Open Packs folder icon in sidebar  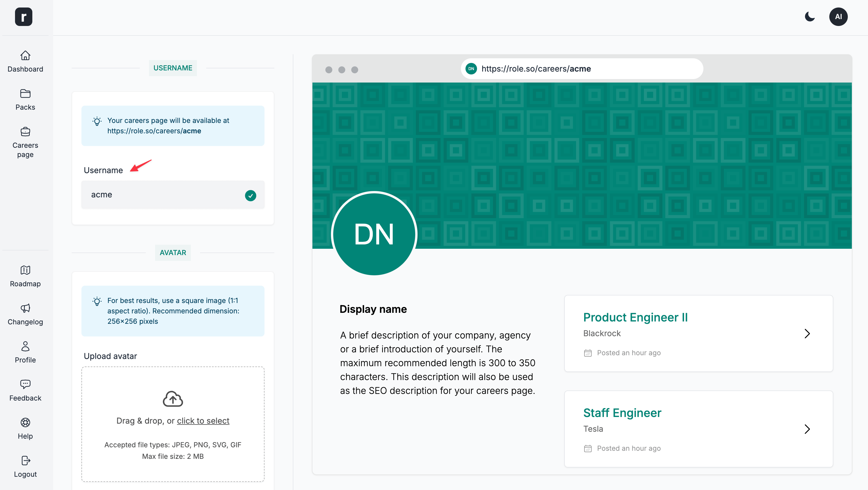25,93
